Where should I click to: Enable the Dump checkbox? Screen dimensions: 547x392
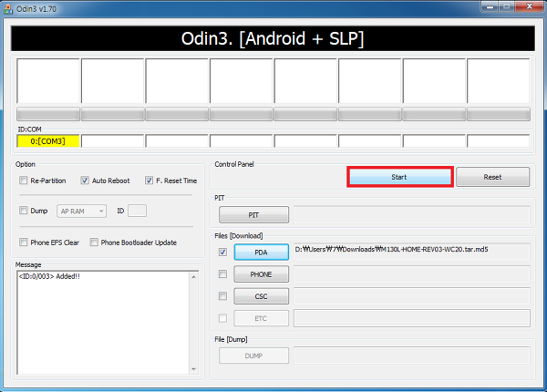tap(24, 211)
